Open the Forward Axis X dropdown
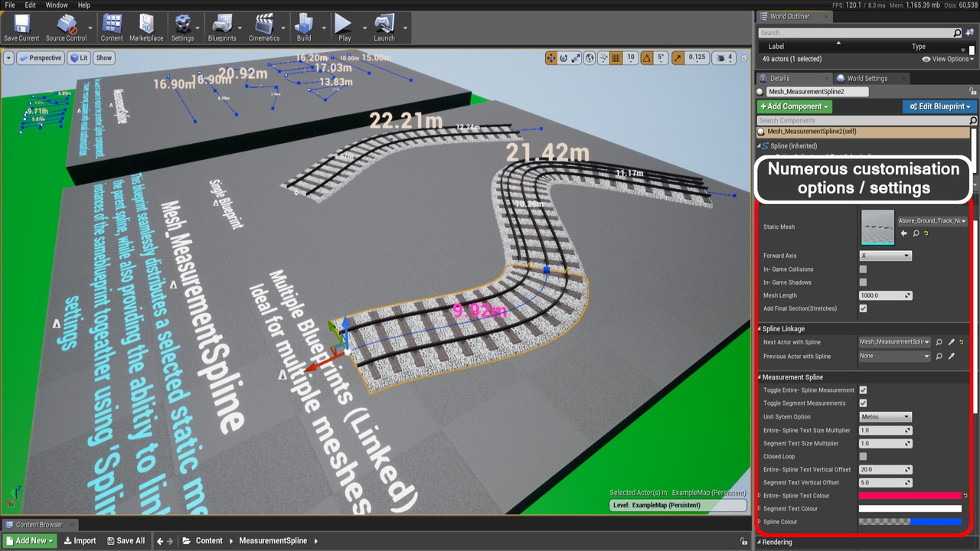This screenshot has width=980, height=551. pyautogui.click(x=886, y=256)
